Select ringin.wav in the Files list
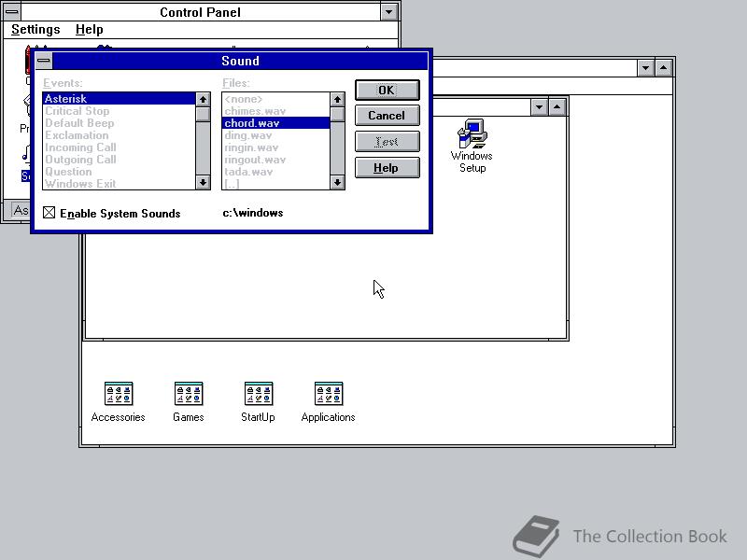Image resolution: width=747 pixels, height=560 pixels. (275, 147)
